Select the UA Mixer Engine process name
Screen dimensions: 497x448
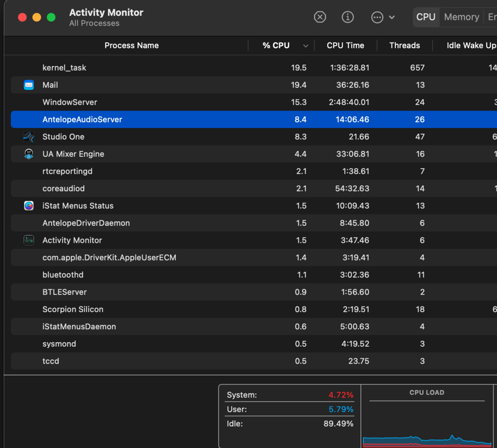73,154
